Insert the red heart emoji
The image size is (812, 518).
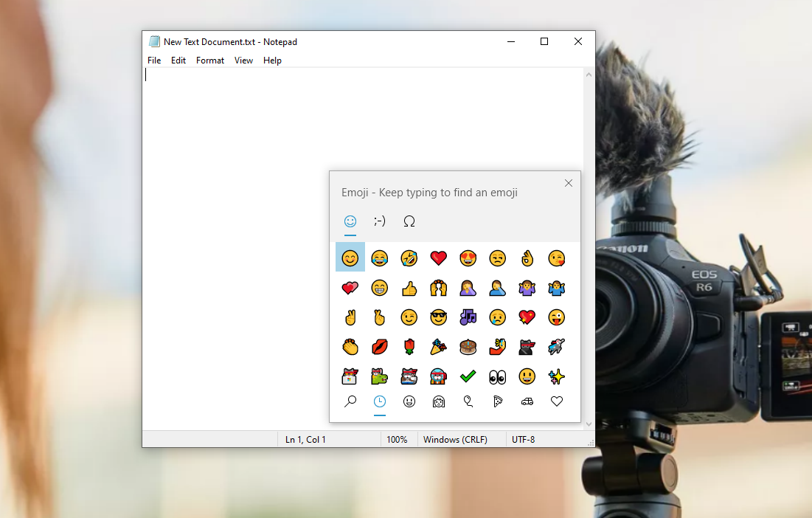[439, 258]
